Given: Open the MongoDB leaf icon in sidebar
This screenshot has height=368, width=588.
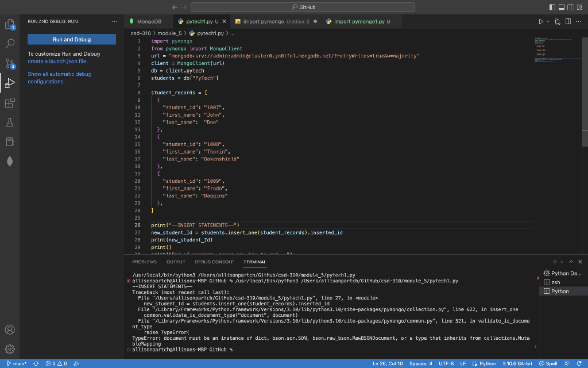Looking at the screenshot, I should [9, 162].
